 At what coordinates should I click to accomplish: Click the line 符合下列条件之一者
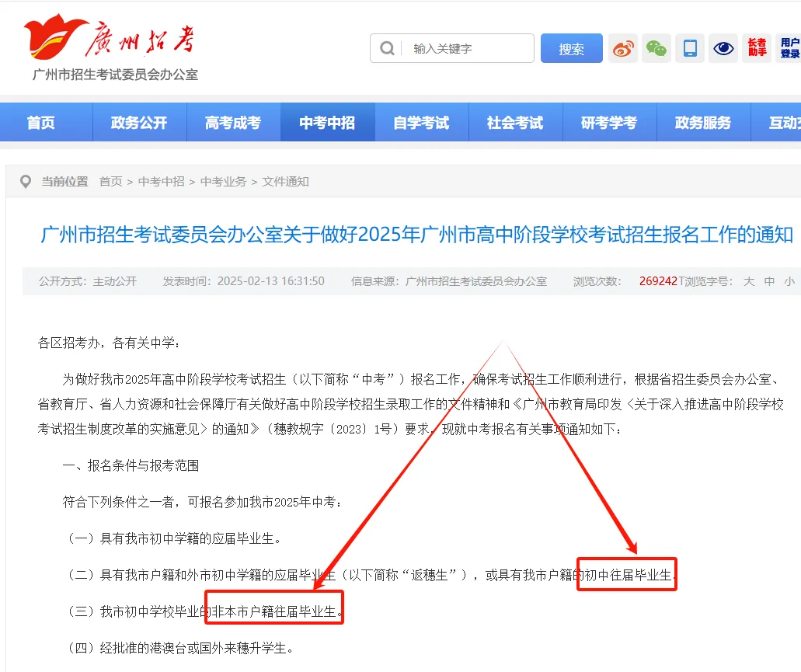click(x=202, y=503)
